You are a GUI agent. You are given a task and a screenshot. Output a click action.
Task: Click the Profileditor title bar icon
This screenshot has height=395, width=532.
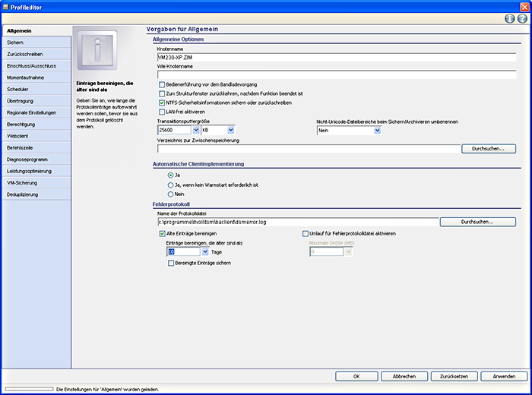6,5
